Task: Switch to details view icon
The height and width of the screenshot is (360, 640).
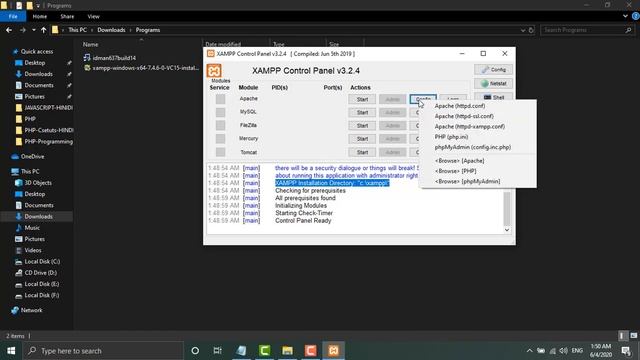Action: pyautogui.click(x=622, y=336)
